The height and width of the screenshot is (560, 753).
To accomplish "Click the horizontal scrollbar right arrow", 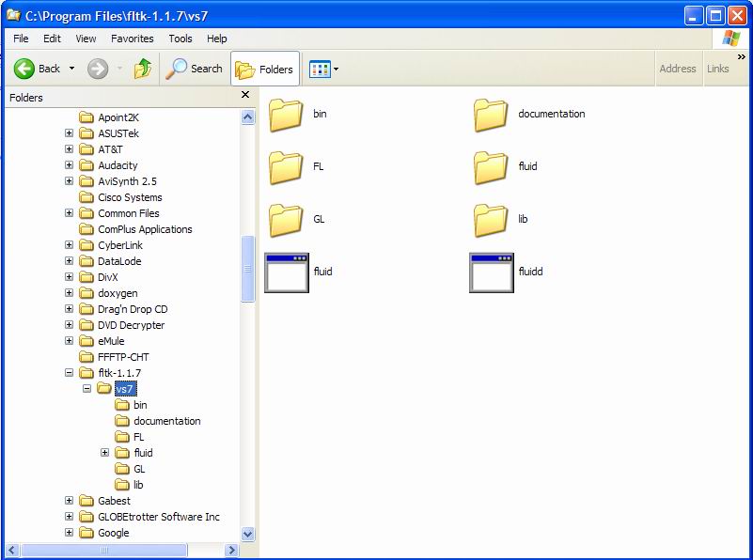I will coord(231,550).
